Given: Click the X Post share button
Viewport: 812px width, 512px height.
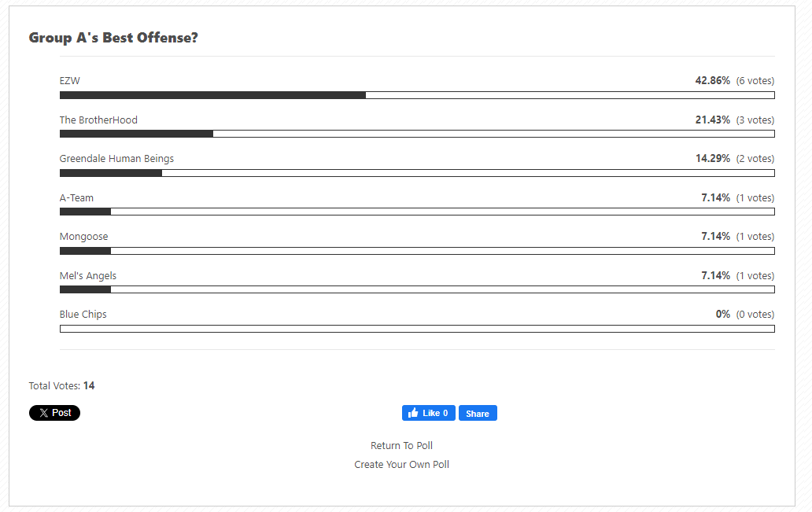Looking at the screenshot, I should pos(54,413).
